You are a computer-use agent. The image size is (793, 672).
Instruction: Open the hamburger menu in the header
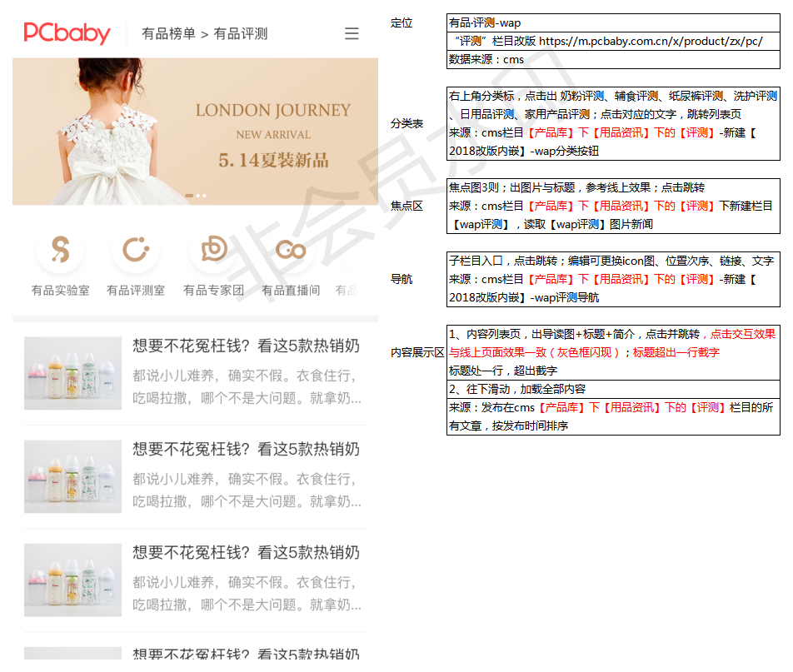tap(352, 33)
